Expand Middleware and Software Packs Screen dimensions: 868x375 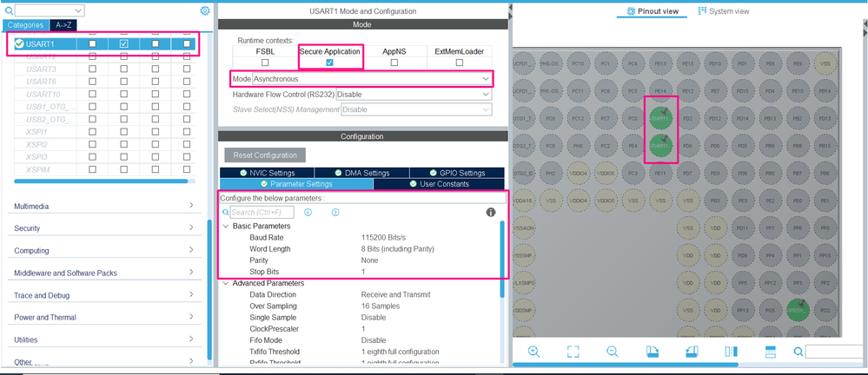pos(104,273)
